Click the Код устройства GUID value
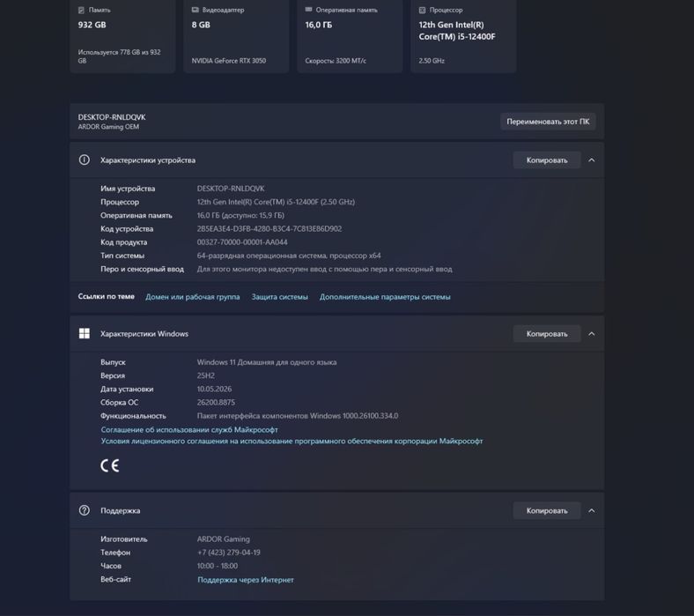The height and width of the screenshot is (616, 694). [269, 228]
